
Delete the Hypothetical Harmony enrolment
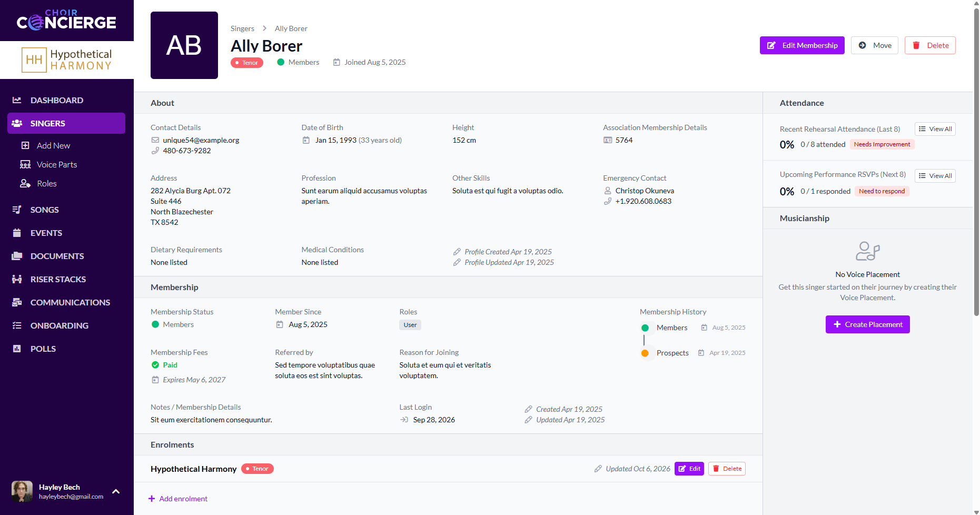[x=727, y=469]
